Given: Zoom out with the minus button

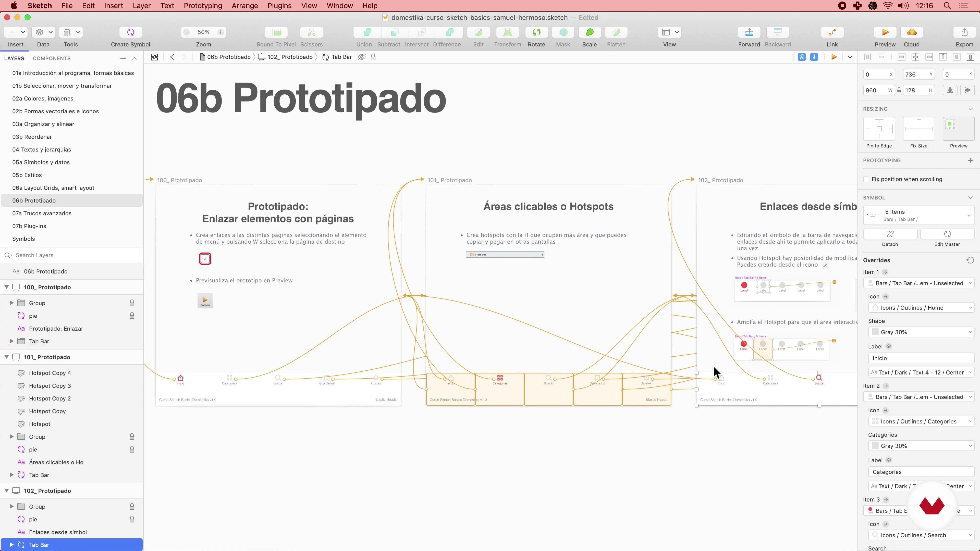Looking at the screenshot, I should pos(186,32).
